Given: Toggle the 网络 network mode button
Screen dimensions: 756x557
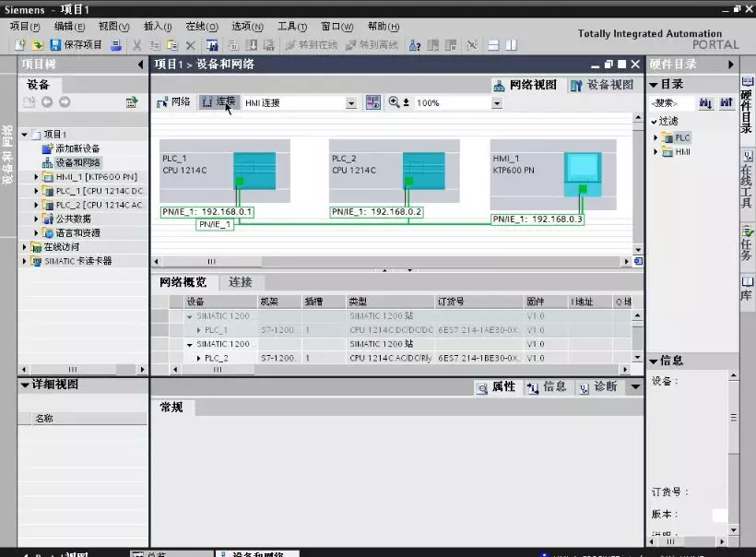Looking at the screenshot, I should pyautogui.click(x=173, y=102).
